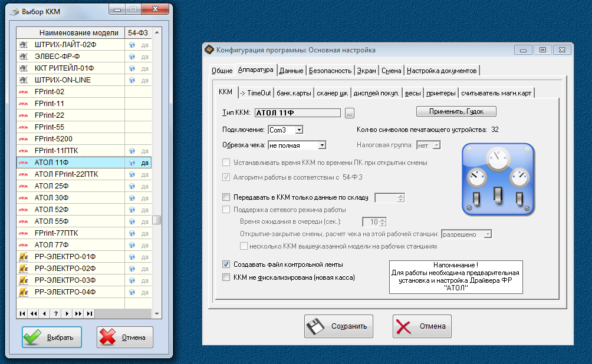Viewport: 592px width, 364px height.
Task: Click the ШТРИХ-ON-LINE row icon
Action: click(x=24, y=80)
